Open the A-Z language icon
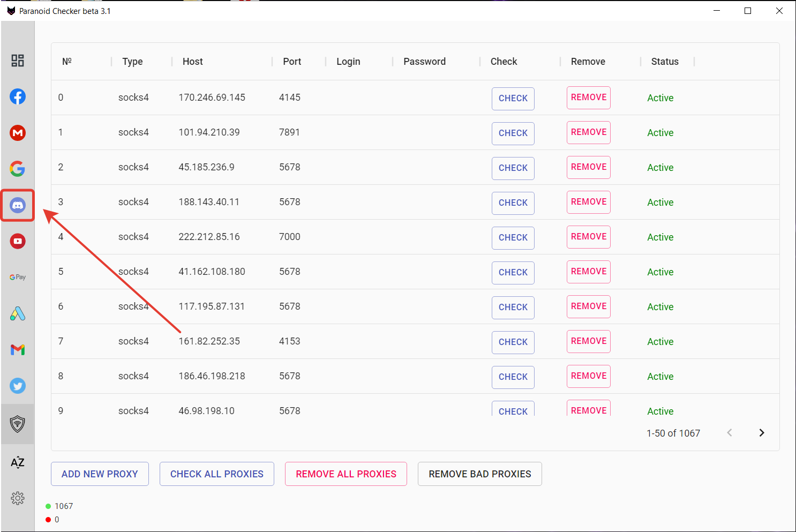Viewport: 796px width, 532px height. tap(18, 462)
